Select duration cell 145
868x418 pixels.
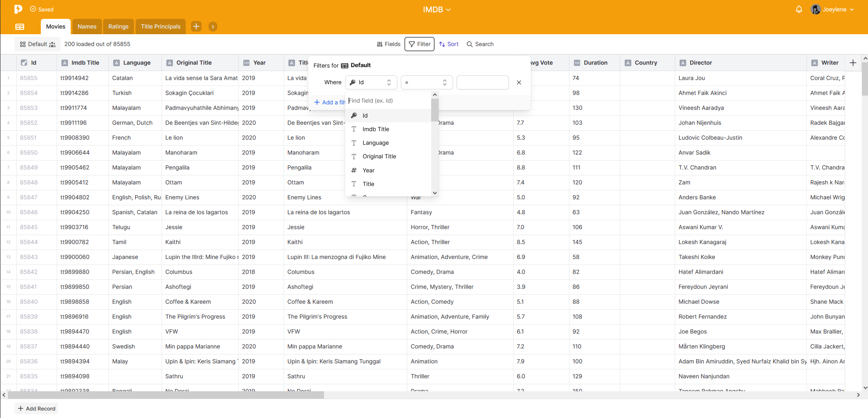point(594,242)
